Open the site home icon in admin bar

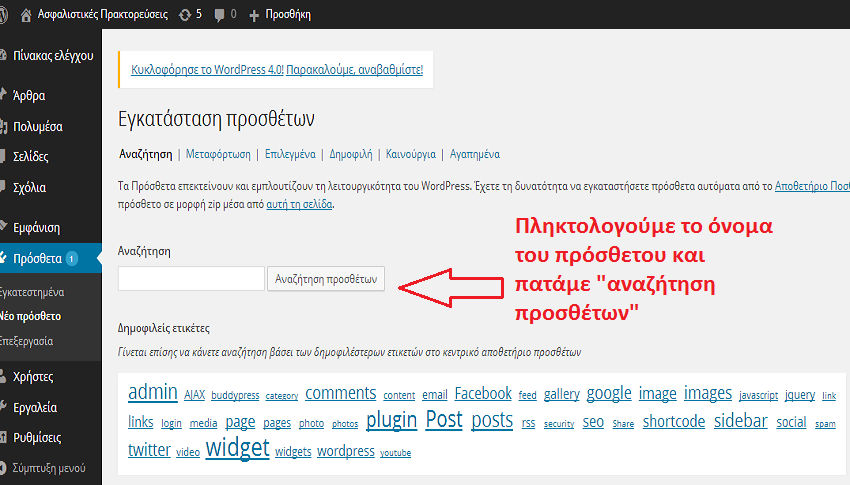point(25,15)
